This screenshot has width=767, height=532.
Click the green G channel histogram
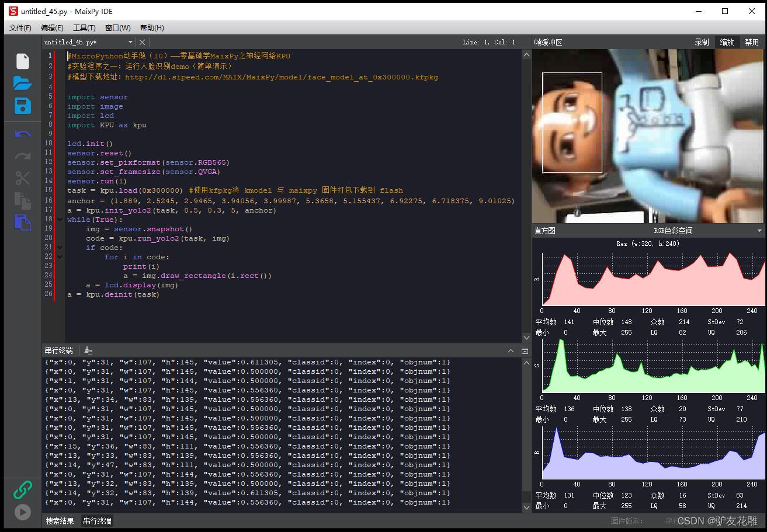click(653, 366)
